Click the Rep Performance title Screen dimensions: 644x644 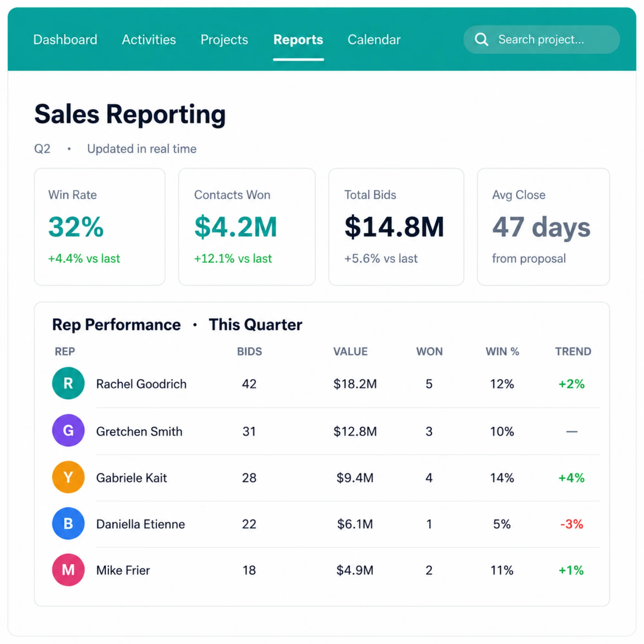116,325
